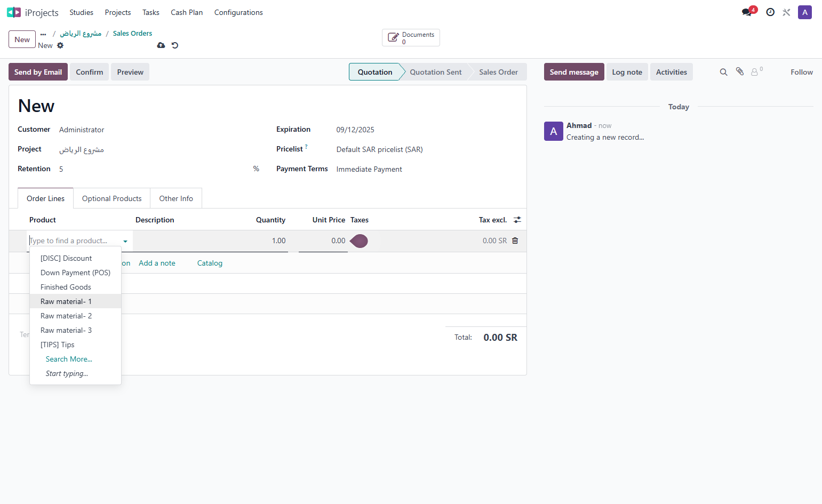Open the Sales Orders breadcrumb
The width and height of the screenshot is (822, 504).
coord(132,33)
